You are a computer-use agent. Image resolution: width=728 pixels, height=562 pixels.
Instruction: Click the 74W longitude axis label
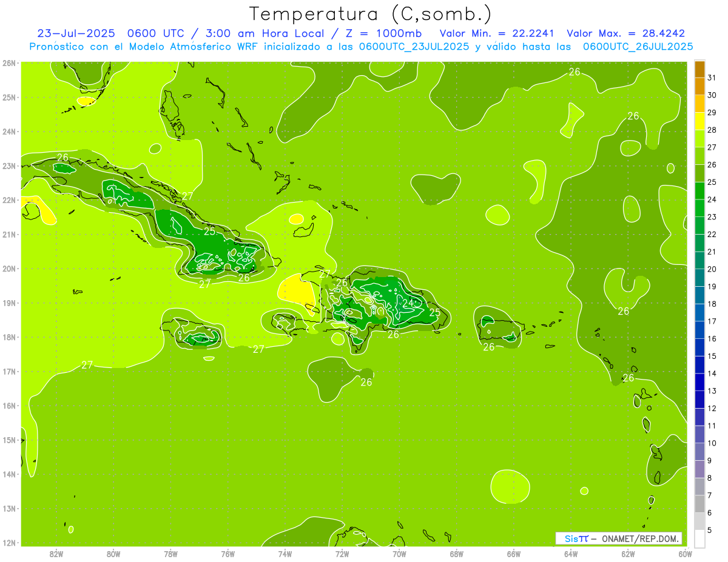pyautogui.click(x=285, y=554)
